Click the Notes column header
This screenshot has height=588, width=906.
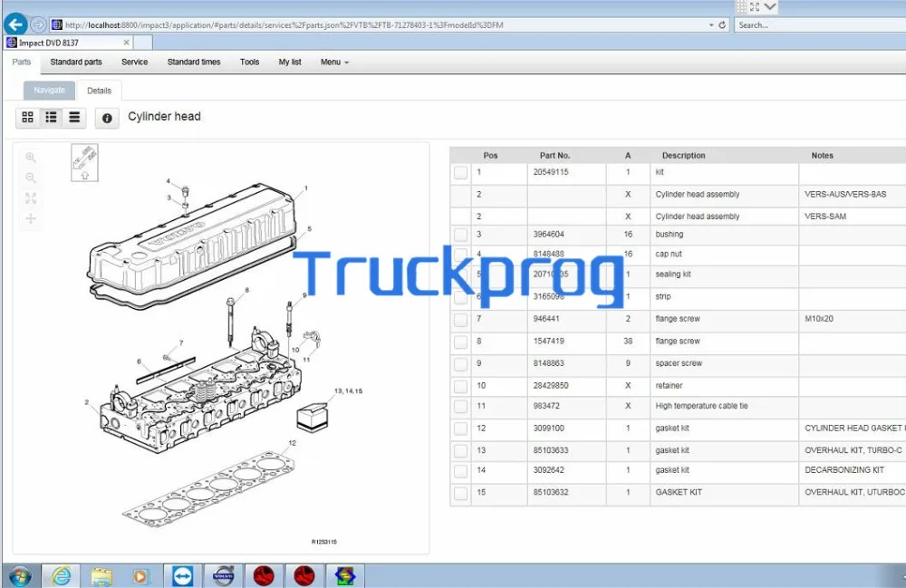[x=822, y=155]
